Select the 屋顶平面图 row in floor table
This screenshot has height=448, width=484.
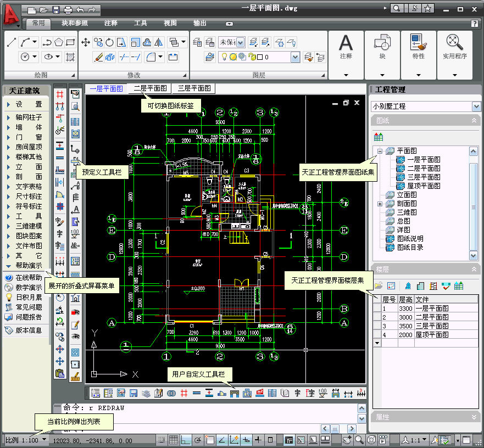point(432,334)
